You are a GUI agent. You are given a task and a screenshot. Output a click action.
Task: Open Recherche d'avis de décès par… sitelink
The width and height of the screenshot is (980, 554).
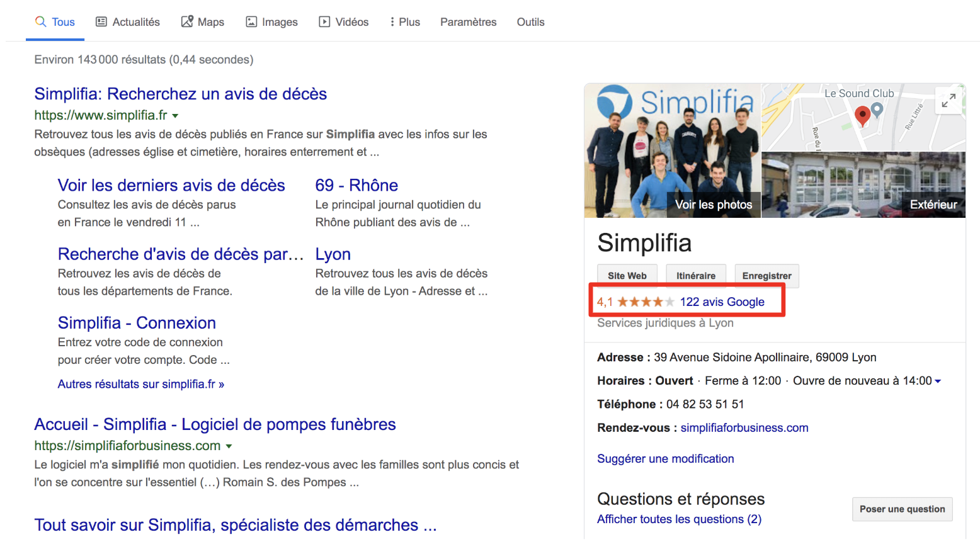point(181,254)
